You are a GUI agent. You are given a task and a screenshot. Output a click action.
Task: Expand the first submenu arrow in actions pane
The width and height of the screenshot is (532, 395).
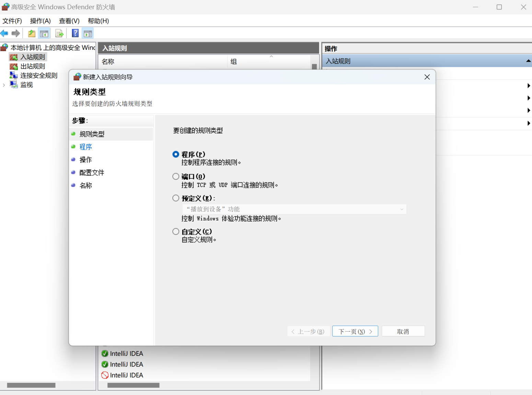pos(529,86)
